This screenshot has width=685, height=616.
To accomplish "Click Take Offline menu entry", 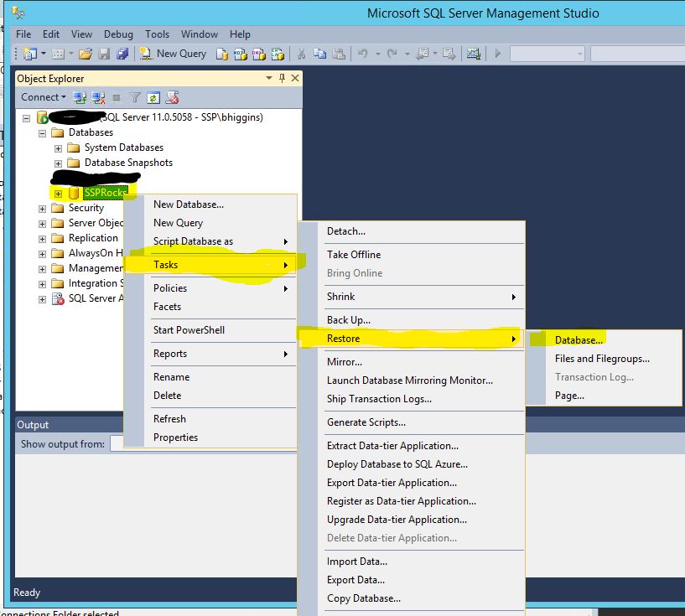I will tap(354, 255).
